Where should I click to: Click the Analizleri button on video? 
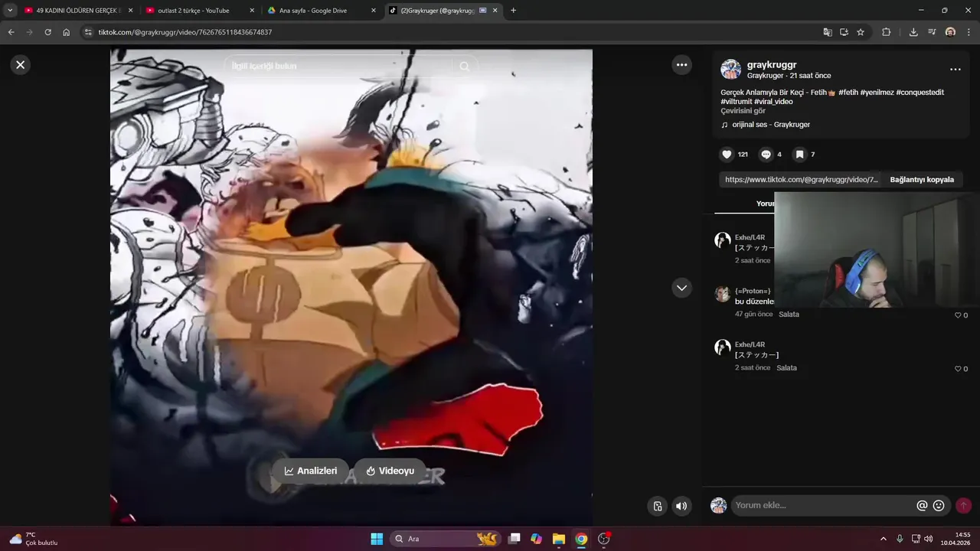pyautogui.click(x=310, y=471)
